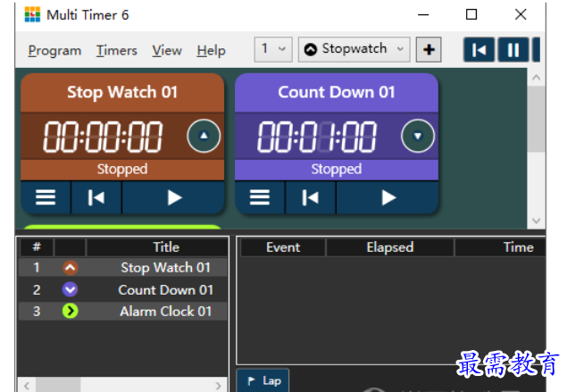
Task: Click the Stop Watch 01 time display 00:00:00
Action: [103, 137]
